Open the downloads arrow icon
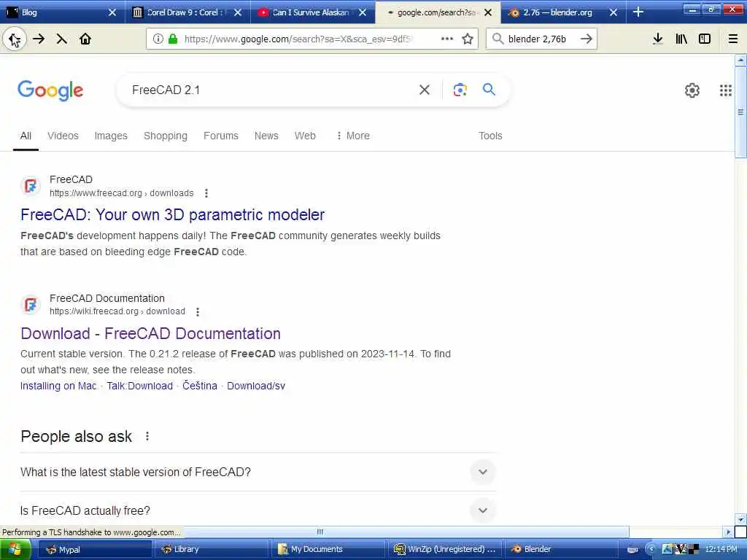The height and width of the screenshot is (560, 747). pos(657,39)
